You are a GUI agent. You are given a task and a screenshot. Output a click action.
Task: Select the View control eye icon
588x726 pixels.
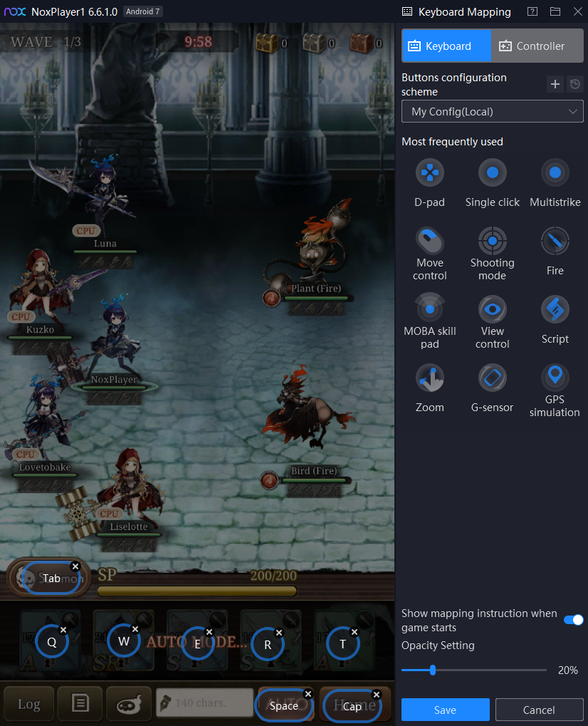tap(492, 309)
